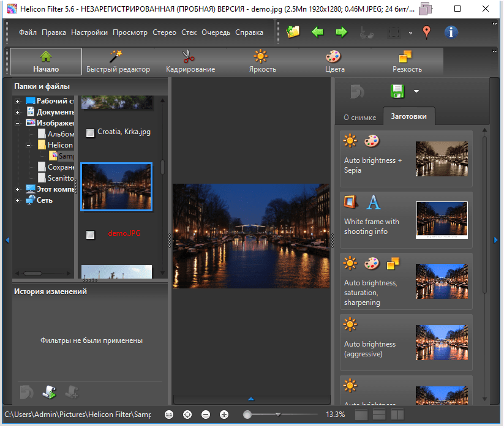Click blue up arrow below image preview
Viewport: 504px width, 428px height.
[251, 399]
